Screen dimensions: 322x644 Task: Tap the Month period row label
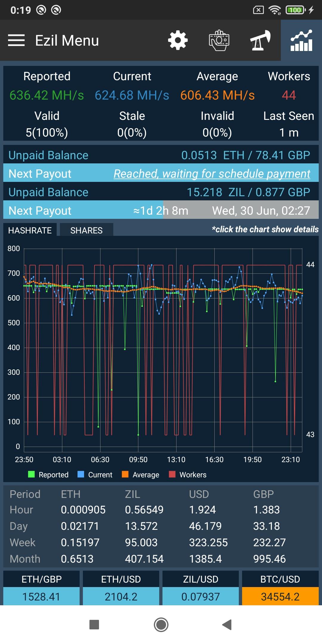click(x=25, y=559)
